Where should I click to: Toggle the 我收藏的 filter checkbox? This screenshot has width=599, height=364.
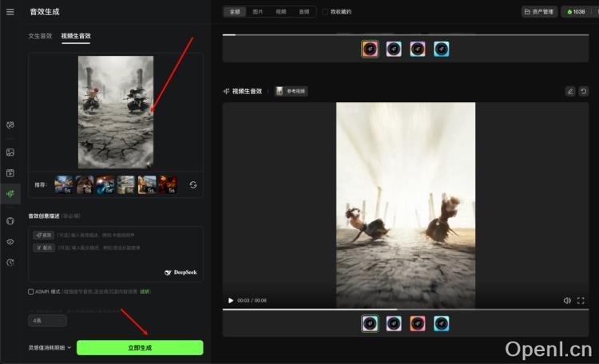325,12
